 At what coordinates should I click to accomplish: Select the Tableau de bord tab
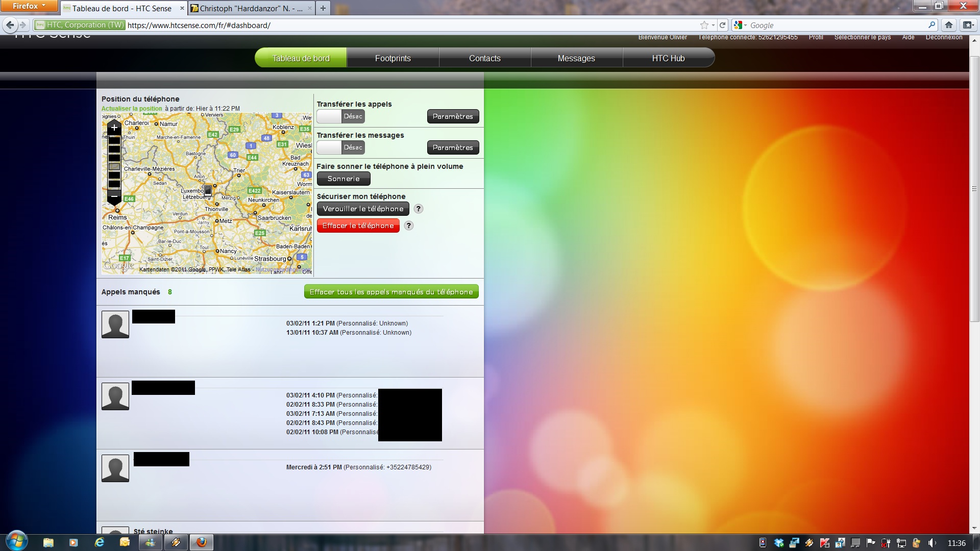(301, 58)
